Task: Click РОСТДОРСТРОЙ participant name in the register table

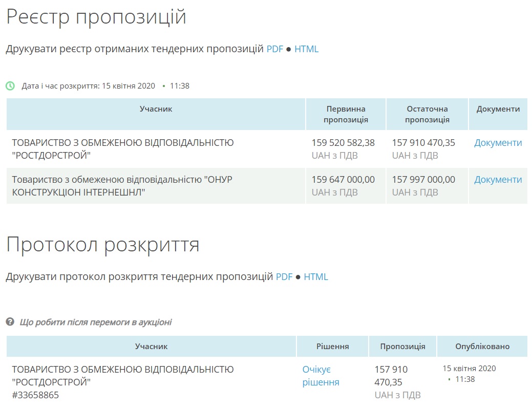Action: (x=123, y=149)
